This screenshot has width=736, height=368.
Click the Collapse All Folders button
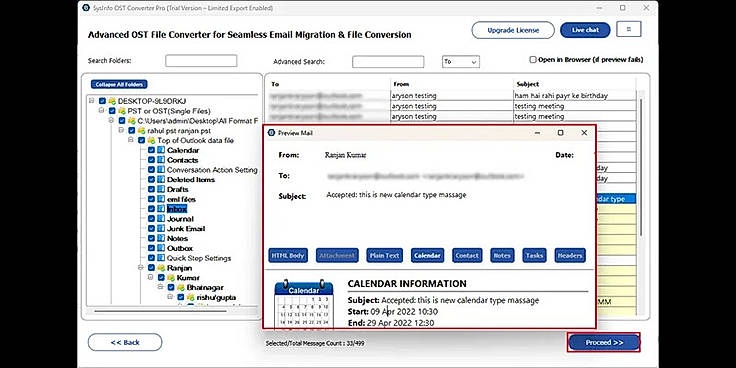tap(119, 84)
